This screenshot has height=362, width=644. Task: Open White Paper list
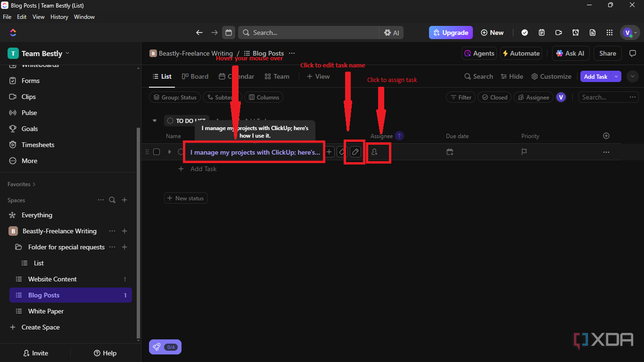point(71,311)
